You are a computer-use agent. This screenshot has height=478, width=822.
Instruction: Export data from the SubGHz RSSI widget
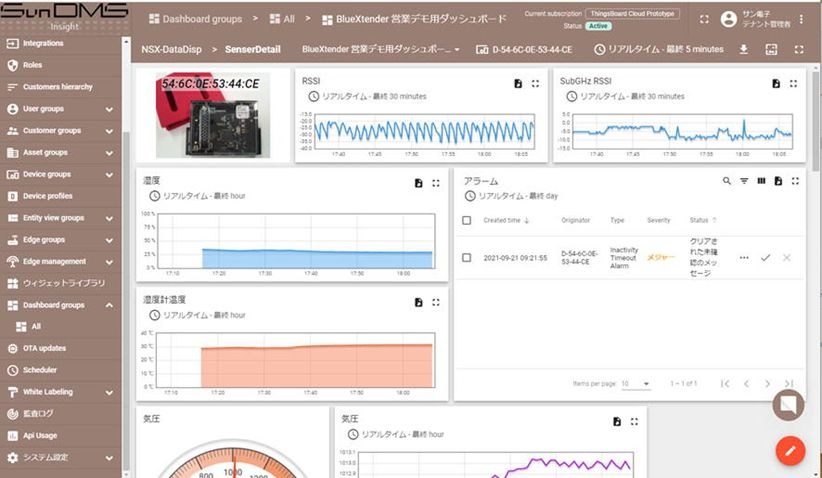(x=776, y=85)
